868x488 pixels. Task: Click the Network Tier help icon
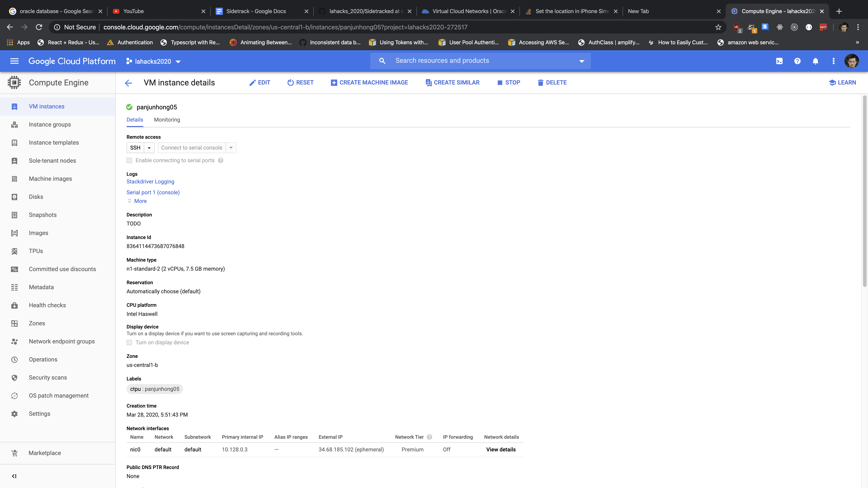click(x=429, y=437)
